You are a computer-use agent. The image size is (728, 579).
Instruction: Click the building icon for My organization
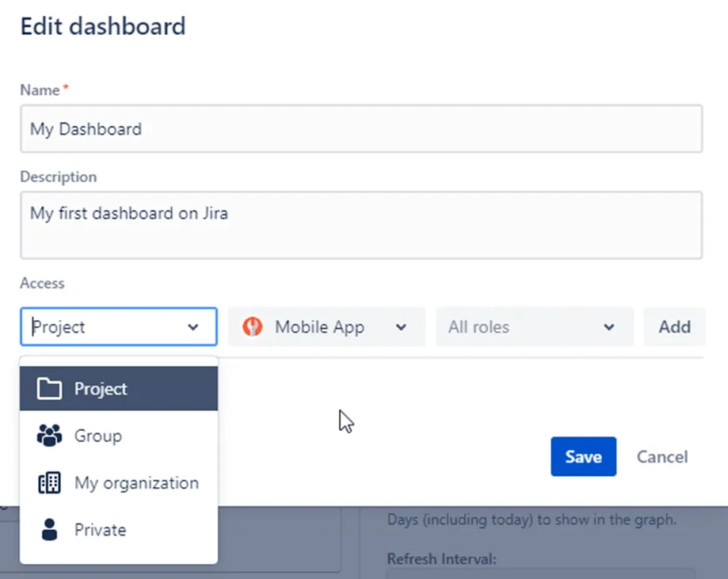click(49, 483)
